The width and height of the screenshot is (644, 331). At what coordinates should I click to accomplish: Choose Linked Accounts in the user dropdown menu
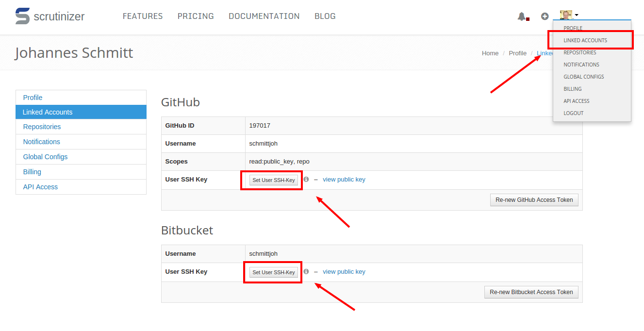[592, 40]
